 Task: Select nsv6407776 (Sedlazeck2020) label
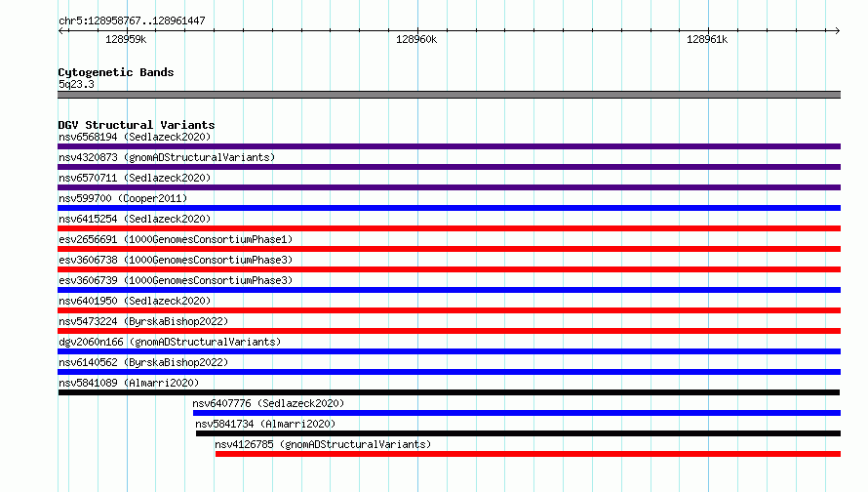coord(268,403)
